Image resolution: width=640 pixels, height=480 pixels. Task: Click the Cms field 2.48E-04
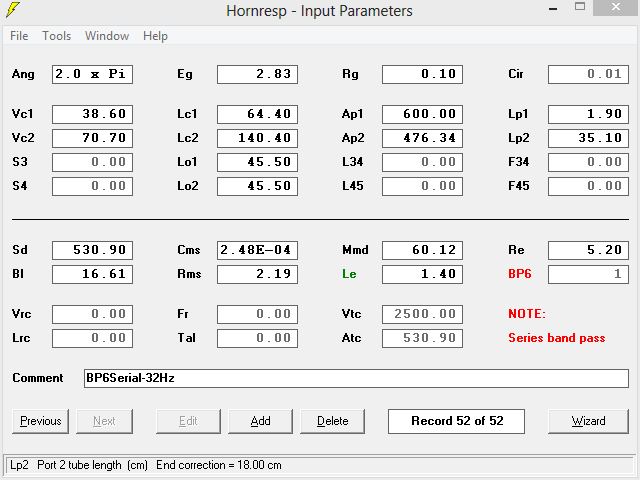point(258,250)
